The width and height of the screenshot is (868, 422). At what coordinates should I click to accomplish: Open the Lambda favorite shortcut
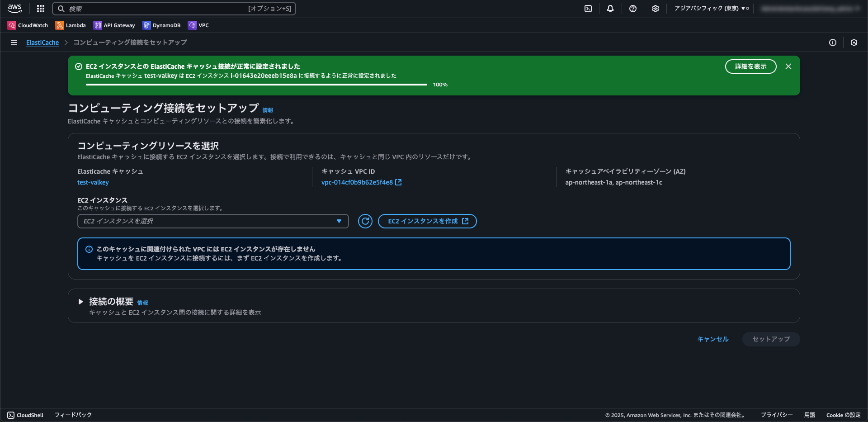pos(71,25)
